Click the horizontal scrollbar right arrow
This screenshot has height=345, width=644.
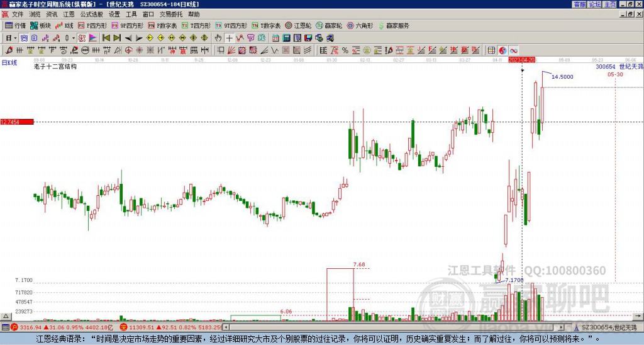point(562,327)
